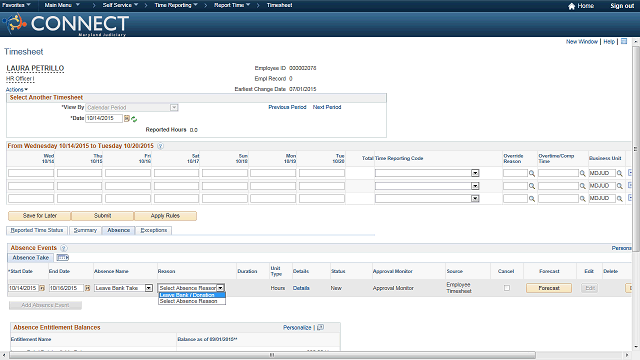Image resolution: width=640 pixels, height=360 pixels.
Task: Click the green refresh icon next to Date
Action: point(134,119)
